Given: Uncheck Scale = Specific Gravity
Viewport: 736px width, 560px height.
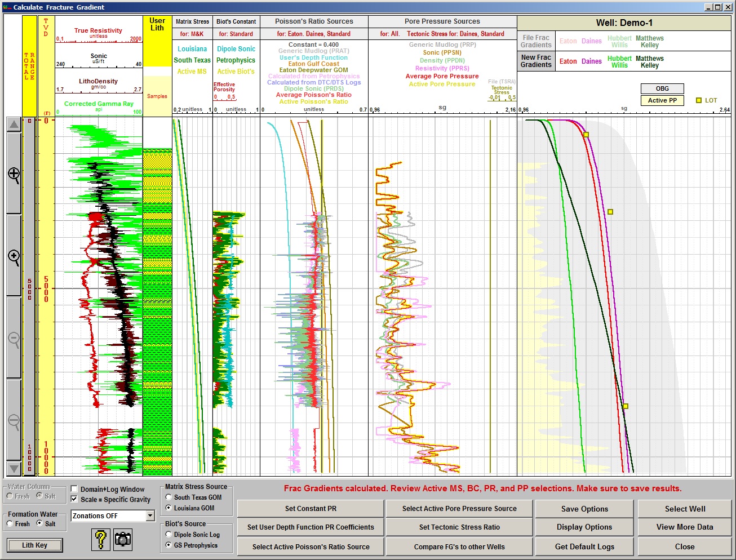Looking at the screenshot, I should [x=74, y=499].
